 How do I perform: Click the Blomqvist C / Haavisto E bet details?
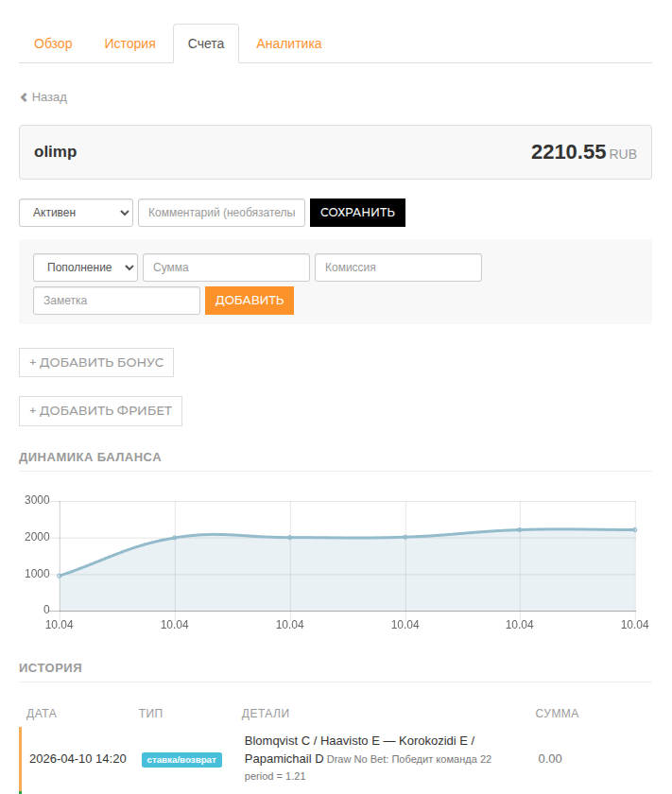tap(368, 758)
